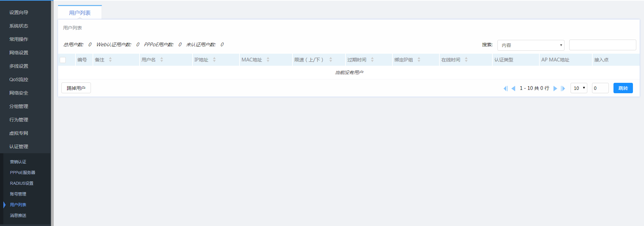The width and height of the screenshot is (644, 226).
Task: Toggle the select-all checkbox in table header
Action: click(x=63, y=60)
